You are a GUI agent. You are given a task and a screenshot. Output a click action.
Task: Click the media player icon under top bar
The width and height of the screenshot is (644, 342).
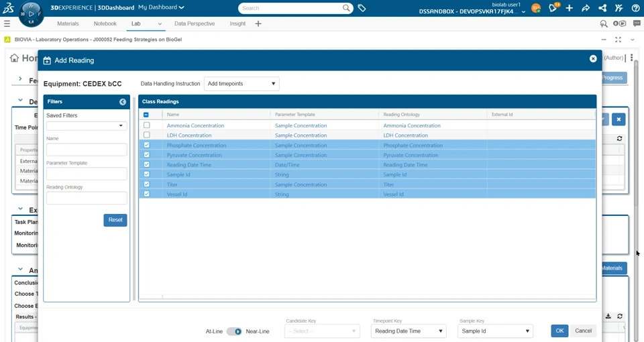619,24
